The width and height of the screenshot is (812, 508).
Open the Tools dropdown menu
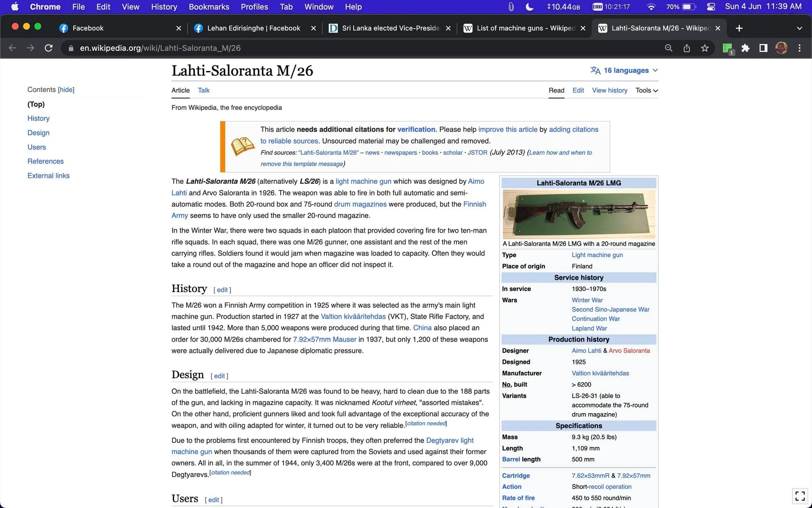click(647, 90)
